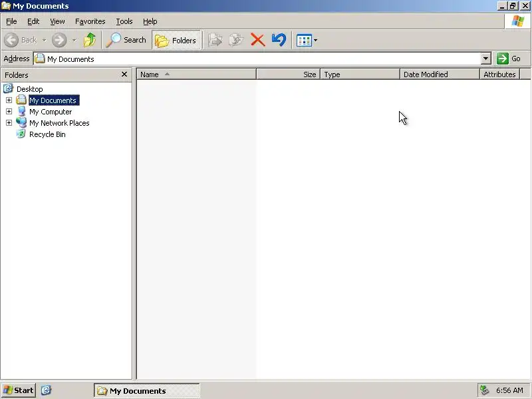
Task: Open the Edit menu
Action: coord(33,21)
